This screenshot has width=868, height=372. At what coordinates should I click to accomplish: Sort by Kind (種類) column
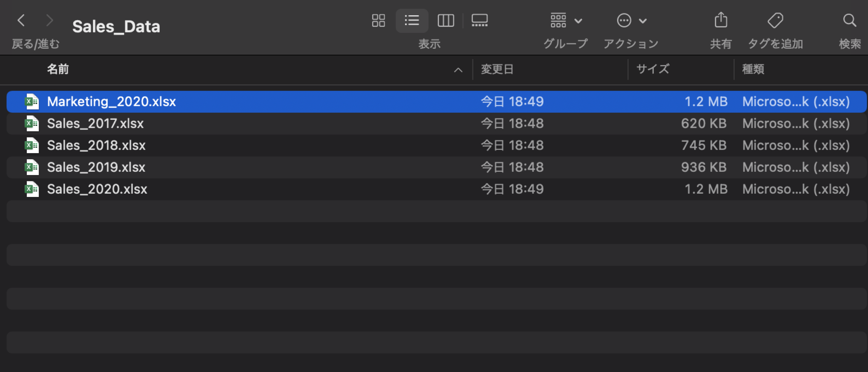753,69
